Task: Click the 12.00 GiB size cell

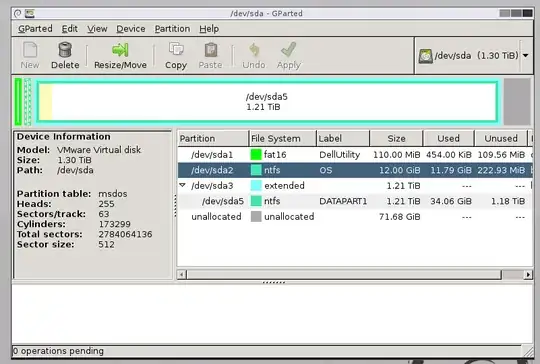Action: (x=399, y=170)
